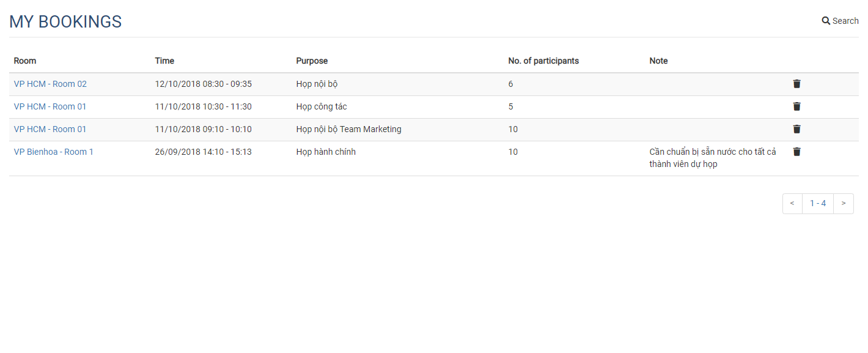
Task: Select the Họp hành chính purpose cell
Action: coord(326,152)
